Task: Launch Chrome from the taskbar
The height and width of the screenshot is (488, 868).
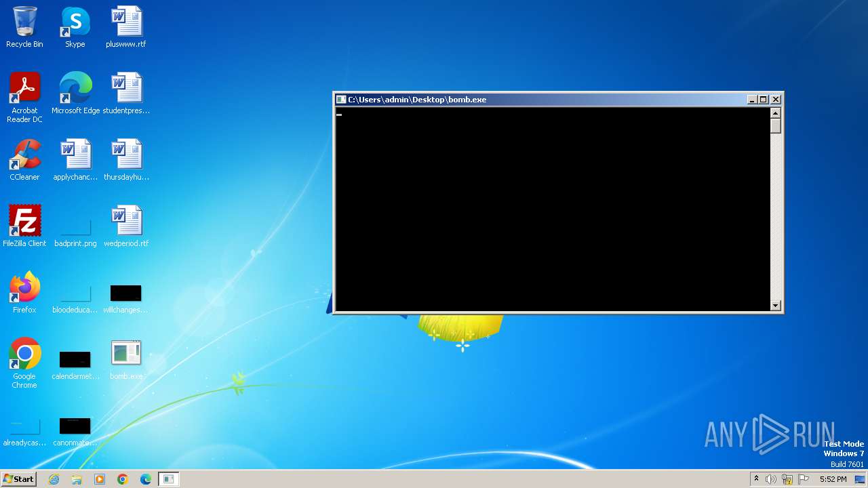Action: (x=123, y=479)
